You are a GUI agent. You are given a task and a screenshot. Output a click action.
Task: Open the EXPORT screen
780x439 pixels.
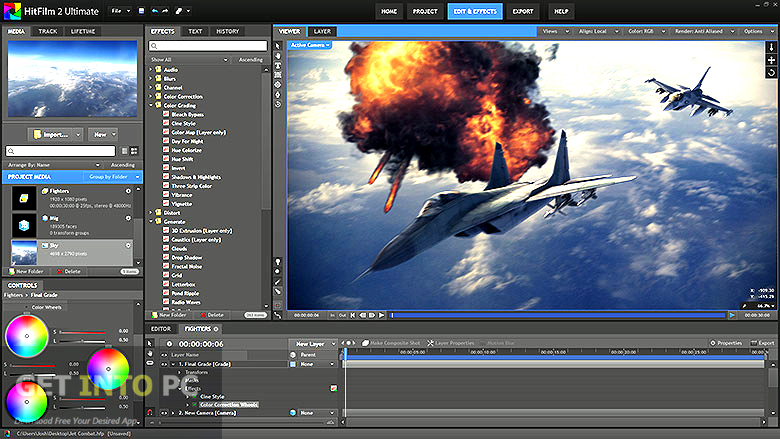(x=523, y=11)
